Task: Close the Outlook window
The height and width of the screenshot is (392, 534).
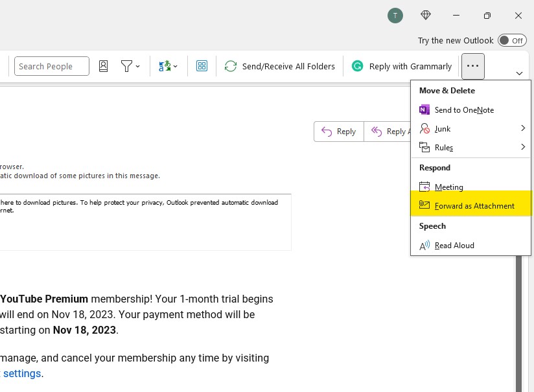Action: coord(518,16)
